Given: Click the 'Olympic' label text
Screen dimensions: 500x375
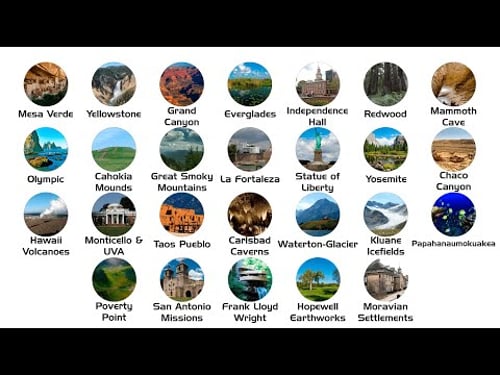Looking at the screenshot, I should 45,179.
